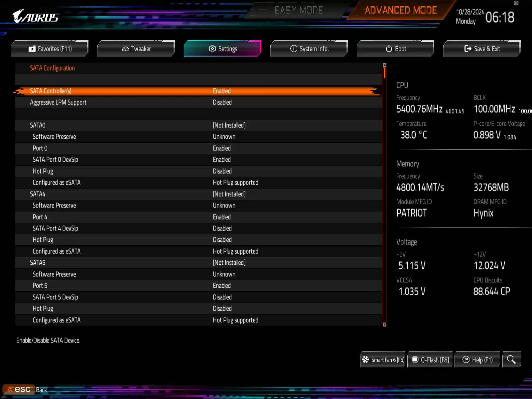532x399 pixels.
Task: Click CPU Biscuits value 88.644 CP
Action: [x=492, y=291]
